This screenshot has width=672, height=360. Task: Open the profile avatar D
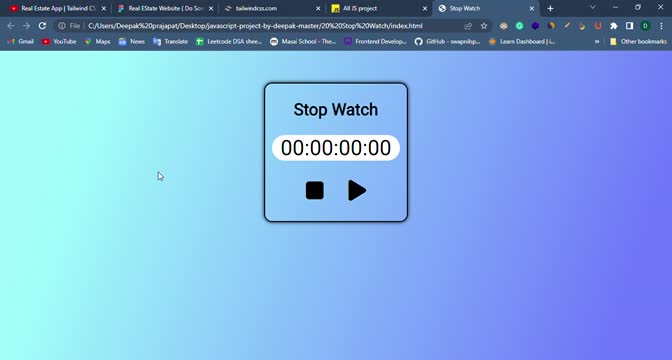pyautogui.click(x=645, y=26)
